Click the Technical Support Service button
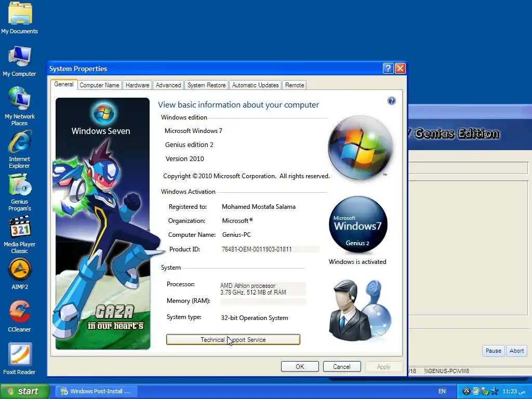This screenshot has width=532, height=399. point(233,340)
